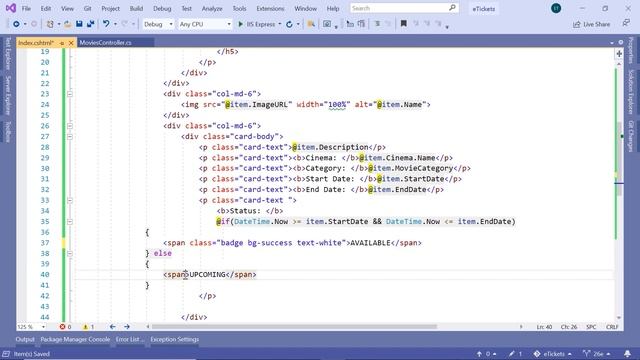Open the Any CPU platform dropdown
640x360 pixels.
(205, 24)
